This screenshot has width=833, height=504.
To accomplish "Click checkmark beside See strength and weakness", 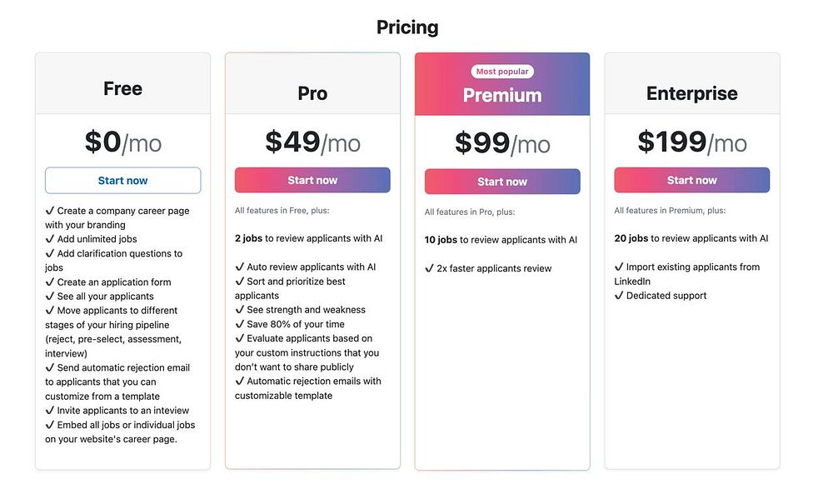I will point(240,310).
